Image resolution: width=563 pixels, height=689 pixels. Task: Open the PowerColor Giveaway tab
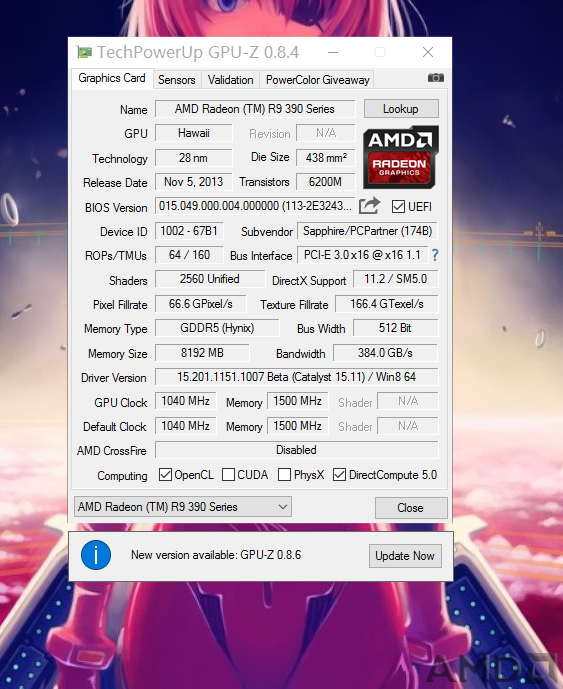[x=317, y=80]
